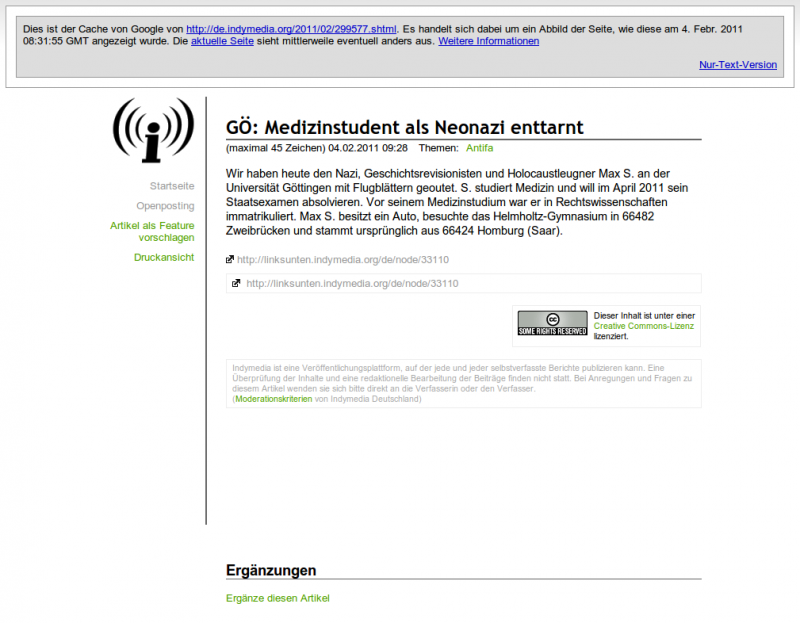Open the Druckansicht print view
800x623 pixels.
(164, 258)
